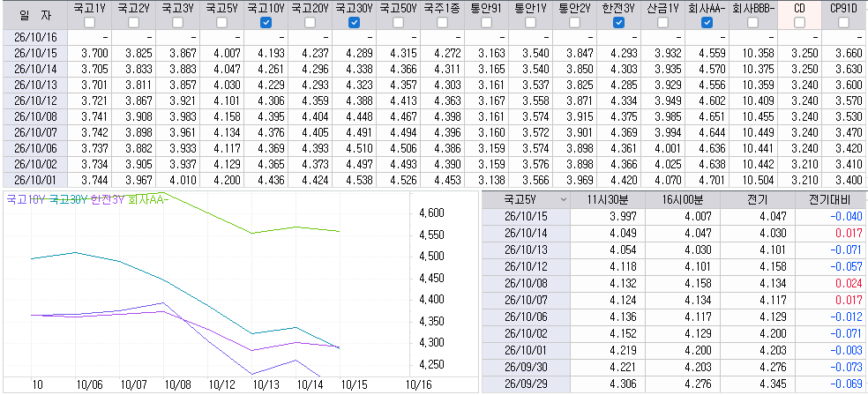Screen dimensions: 868x395
Task: Tick the 국고5Y checkbox in header
Action: pos(222,23)
